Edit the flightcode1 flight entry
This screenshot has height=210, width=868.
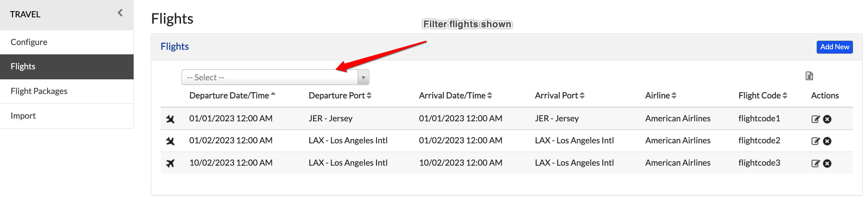pos(815,119)
